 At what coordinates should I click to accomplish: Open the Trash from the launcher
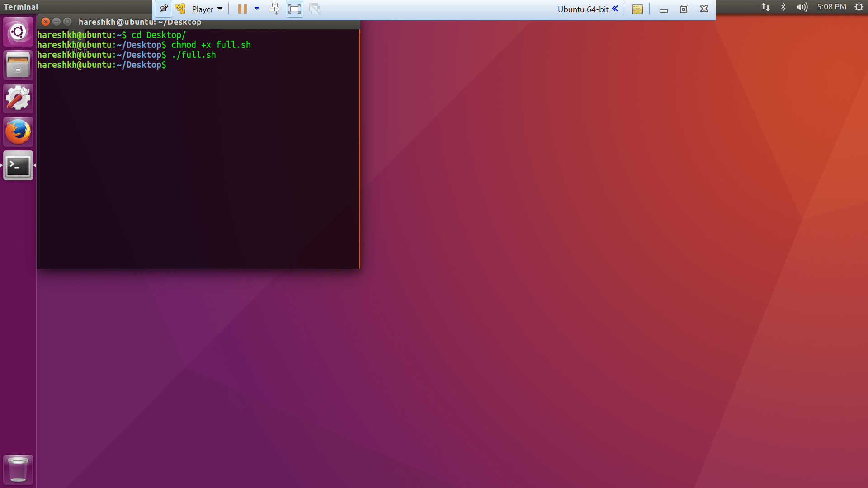[18, 469]
